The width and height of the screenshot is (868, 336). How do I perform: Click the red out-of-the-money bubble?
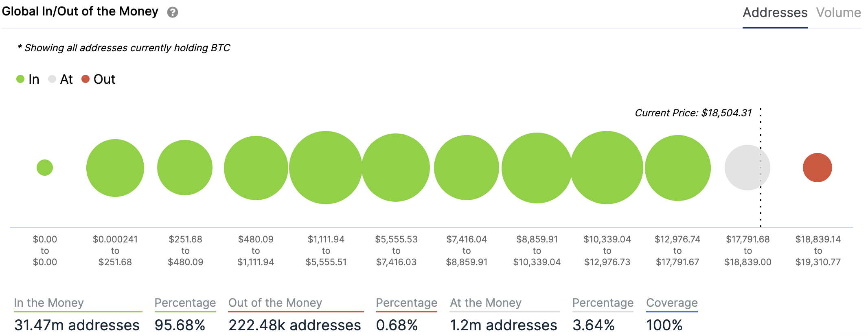817,168
